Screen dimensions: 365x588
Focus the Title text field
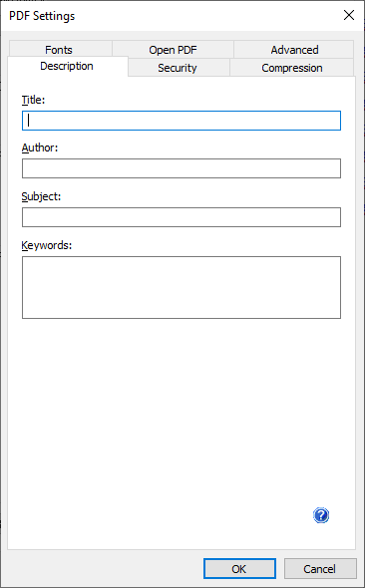[x=182, y=121]
